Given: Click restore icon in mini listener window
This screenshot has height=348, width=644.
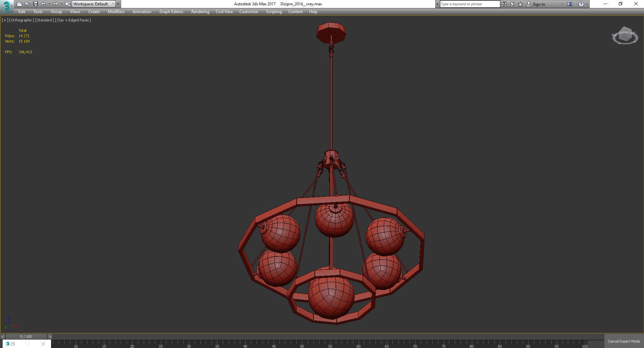Looking at the screenshot, I should coord(13,344).
